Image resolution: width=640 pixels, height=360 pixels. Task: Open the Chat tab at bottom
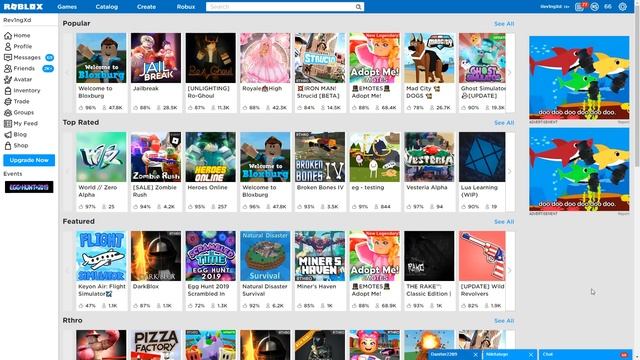point(585,355)
